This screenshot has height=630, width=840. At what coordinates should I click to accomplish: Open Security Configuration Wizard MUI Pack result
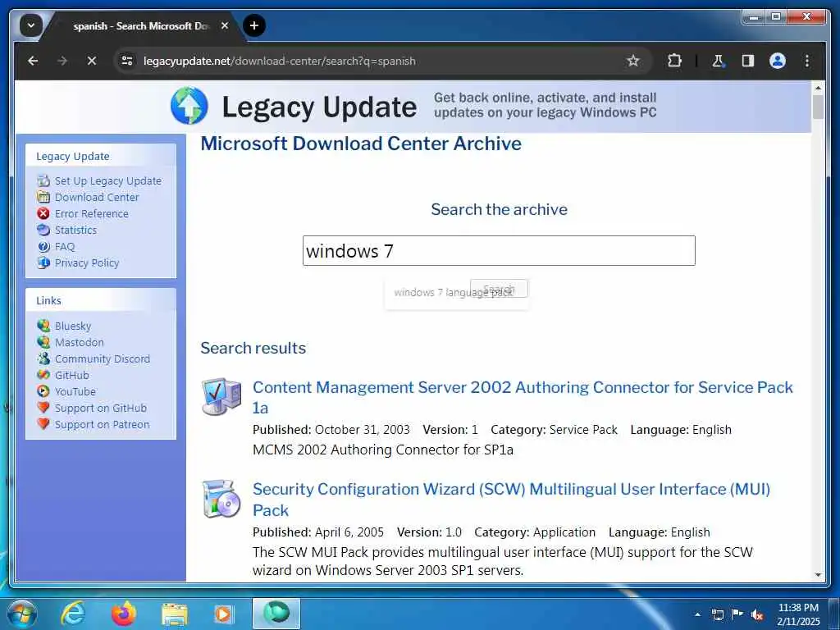[x=511, y=500]
